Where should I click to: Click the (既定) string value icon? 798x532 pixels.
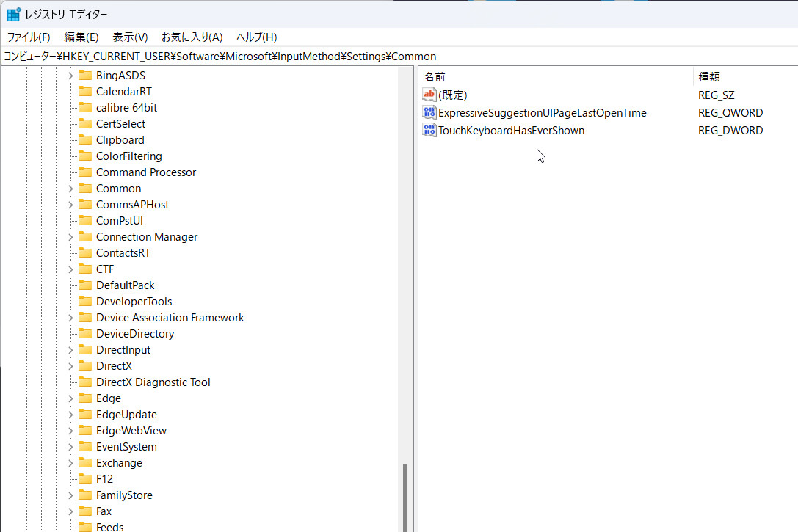[429, 95]
